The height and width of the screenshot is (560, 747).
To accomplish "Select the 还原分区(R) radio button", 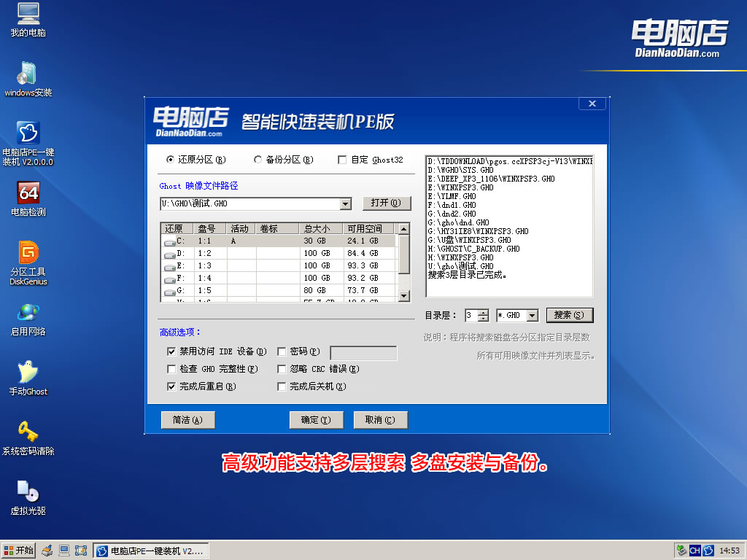I will [x=170, y=160].
